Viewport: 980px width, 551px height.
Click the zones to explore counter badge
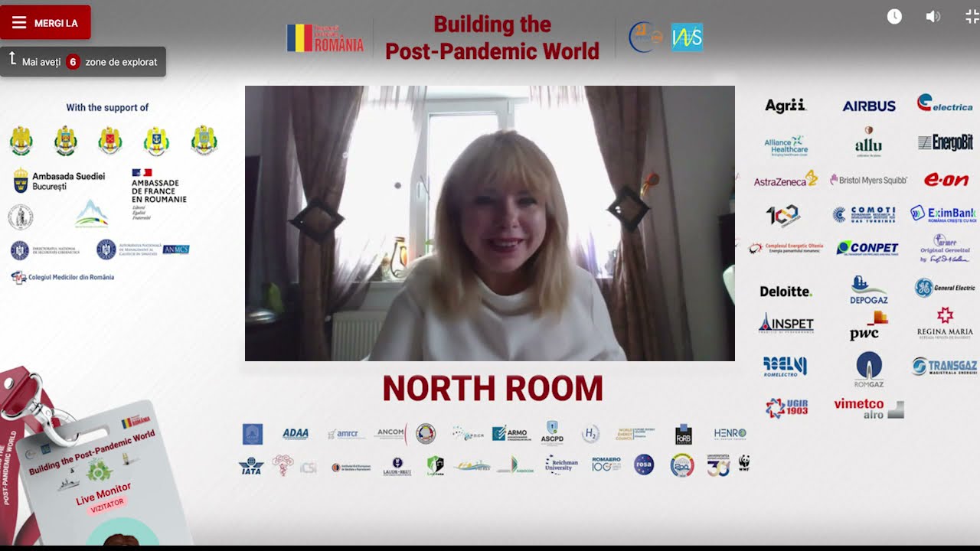coord(73,62)
